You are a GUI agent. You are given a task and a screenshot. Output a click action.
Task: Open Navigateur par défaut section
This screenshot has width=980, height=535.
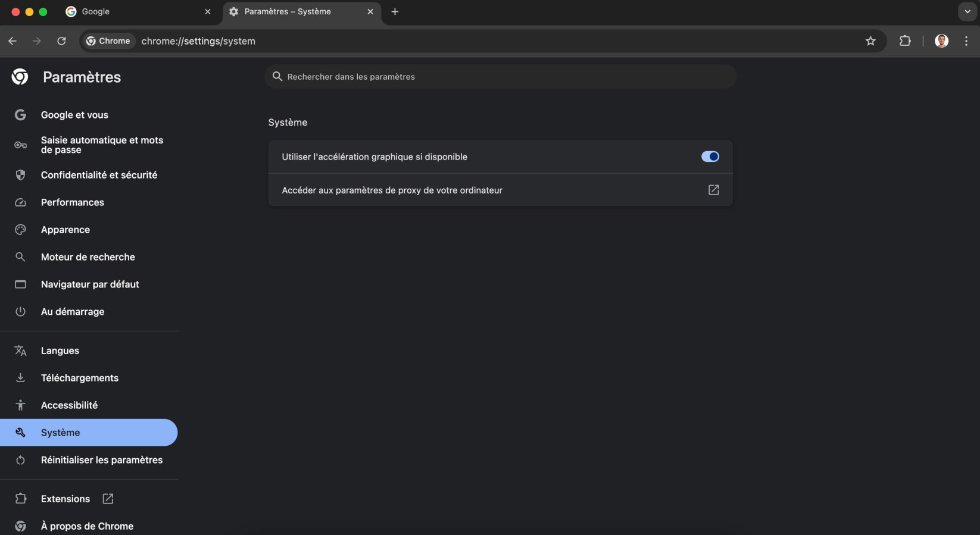tap(89, 284)
